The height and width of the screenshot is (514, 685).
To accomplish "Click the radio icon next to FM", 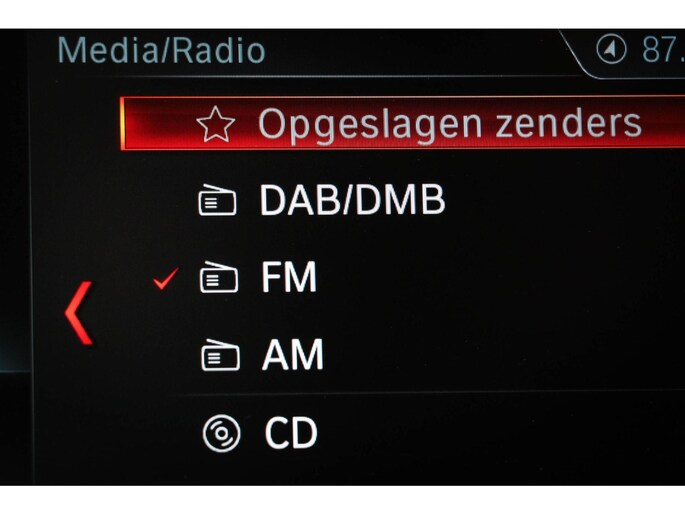I will click(x=219, y=277).
